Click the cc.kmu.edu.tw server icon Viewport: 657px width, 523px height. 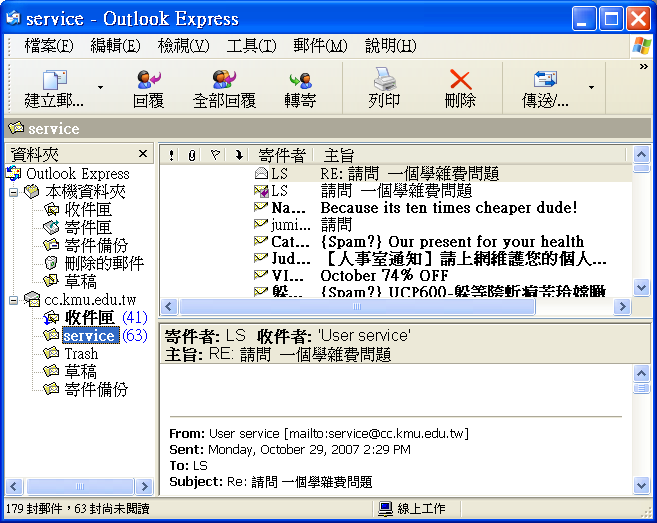click(x=32, y=299)
